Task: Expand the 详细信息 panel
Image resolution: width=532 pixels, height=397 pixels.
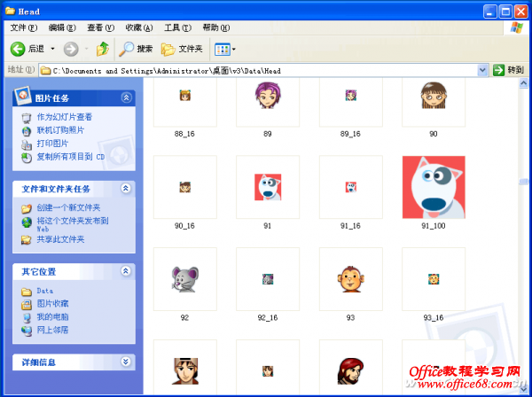Action: point(126,362)
